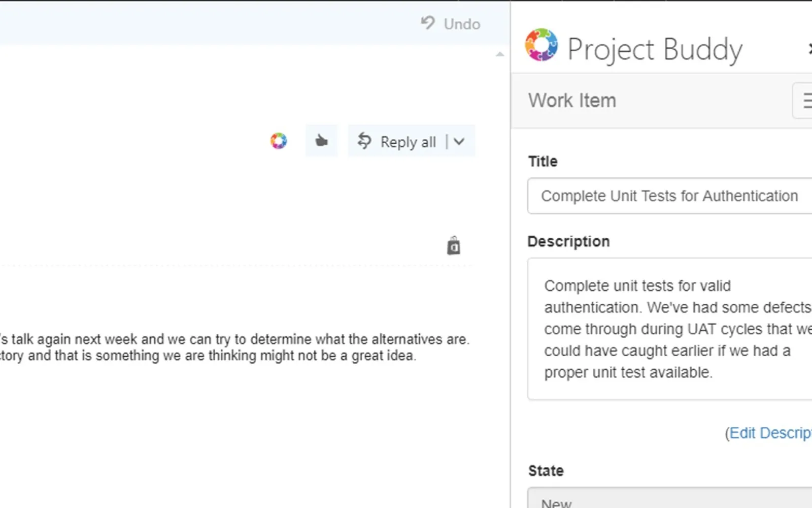Click the email text 'thinking might not be a great idea'

point(312,356)
